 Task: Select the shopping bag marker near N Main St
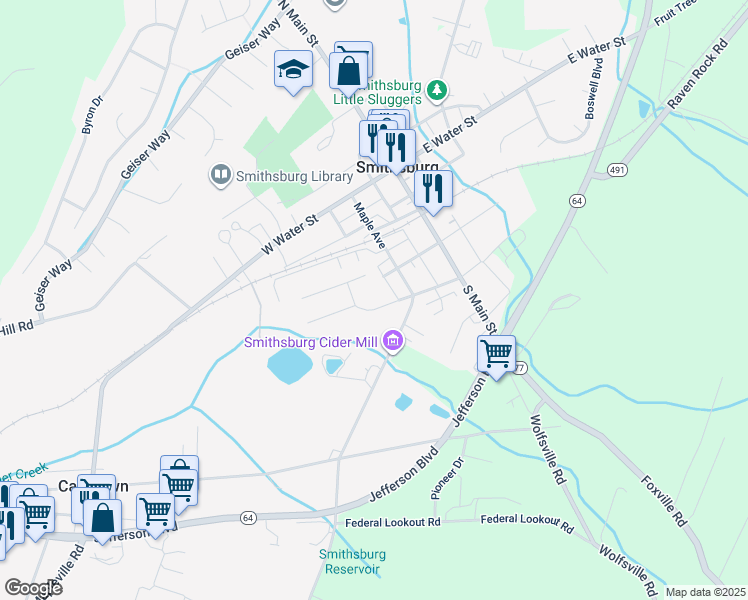(x=349, y=74)
